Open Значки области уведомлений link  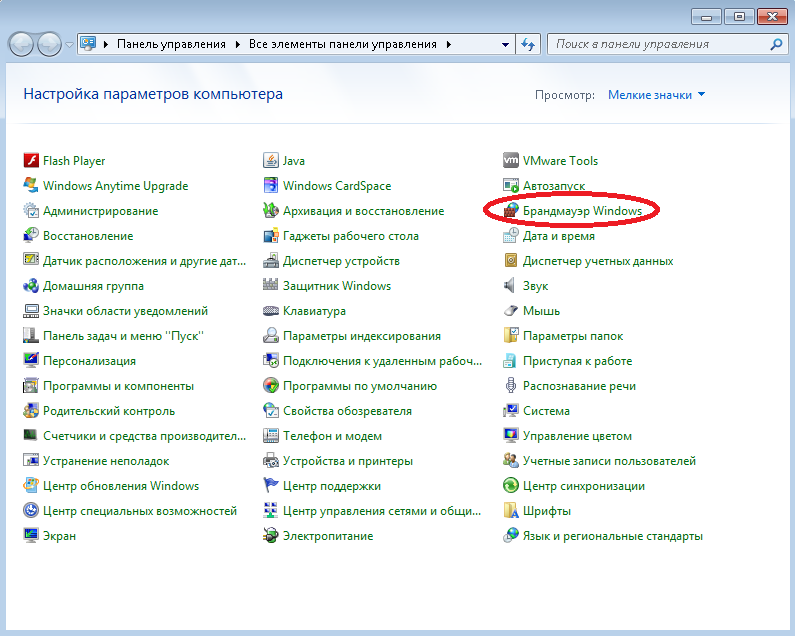pyautogui.click(x=125, y=311)
